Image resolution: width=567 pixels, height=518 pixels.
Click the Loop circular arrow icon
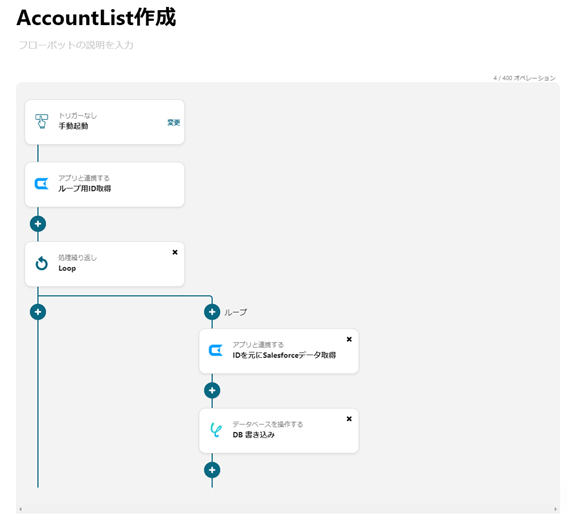[42, 263]
